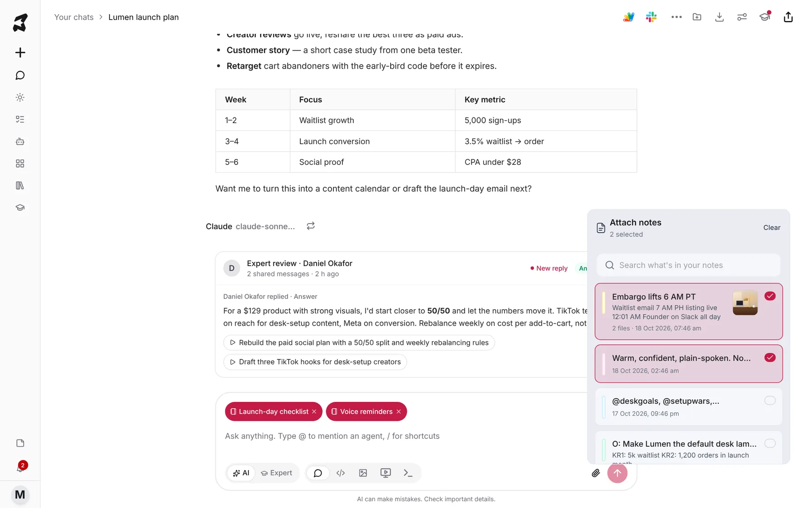Select the terminal prompt mode tab
This screenshot has height=508, width=812.
pyautogui.click(x=408, y=473)
